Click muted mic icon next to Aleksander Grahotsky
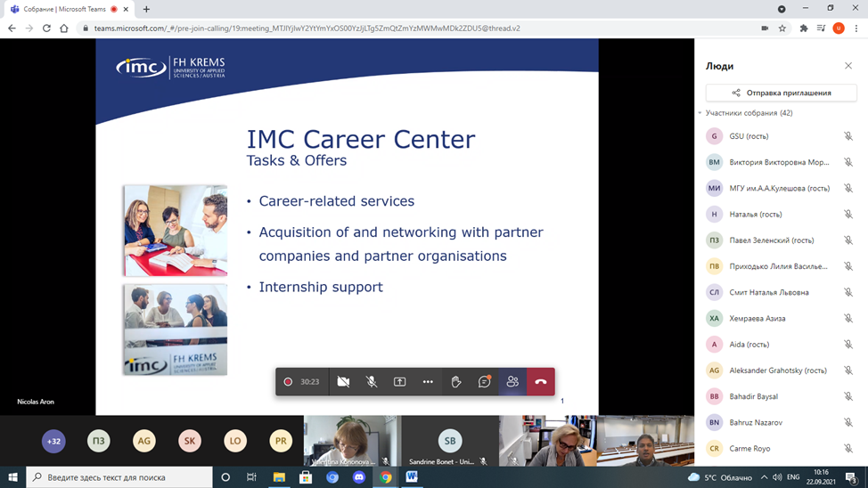868x488 pixels. 848,370
